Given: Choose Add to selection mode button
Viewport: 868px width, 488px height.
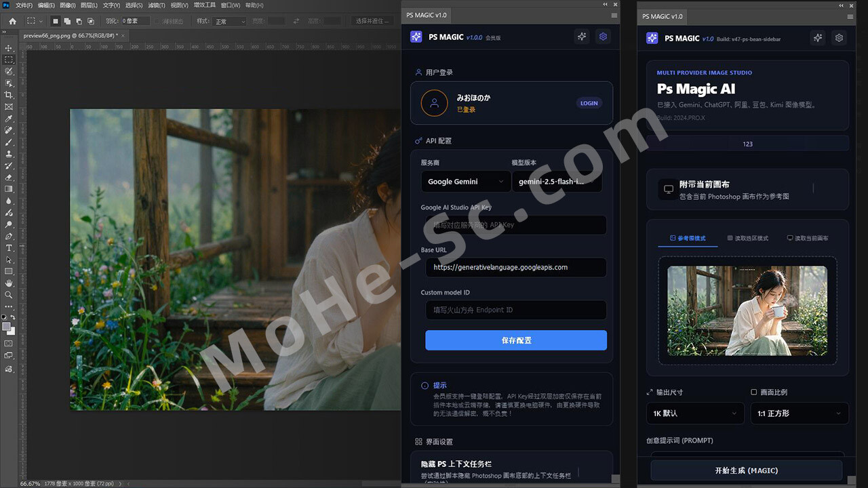Looking at the screenshot, I should [67, 21].
